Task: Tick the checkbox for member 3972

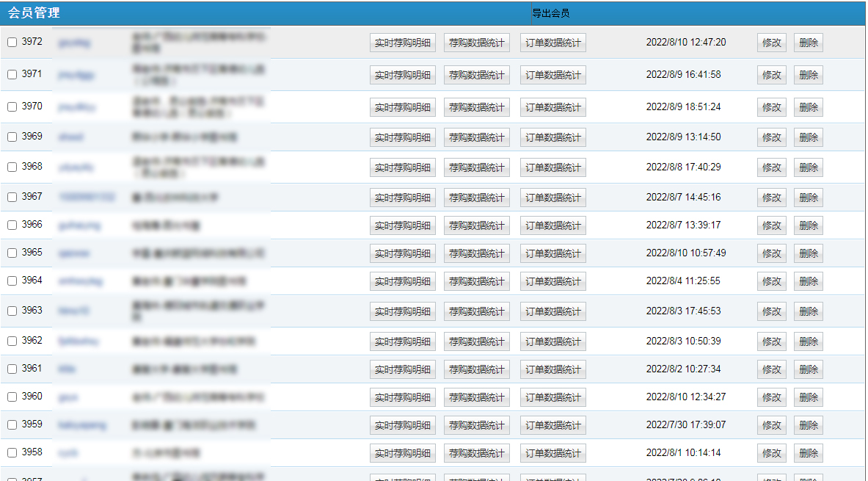Action: point(12,43)
